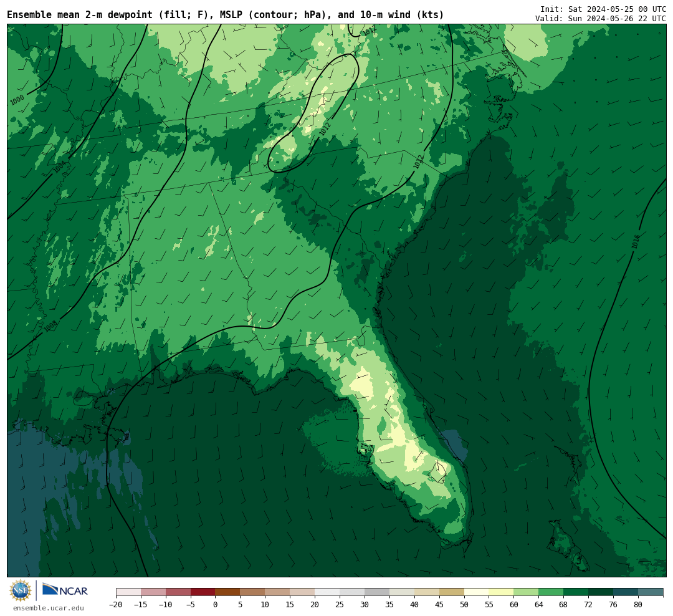Image resolution: width=673 pixels, height=616 pixels.
Task: Pick the tan swatch between 45 and 50
Action: tap(452, 592)
